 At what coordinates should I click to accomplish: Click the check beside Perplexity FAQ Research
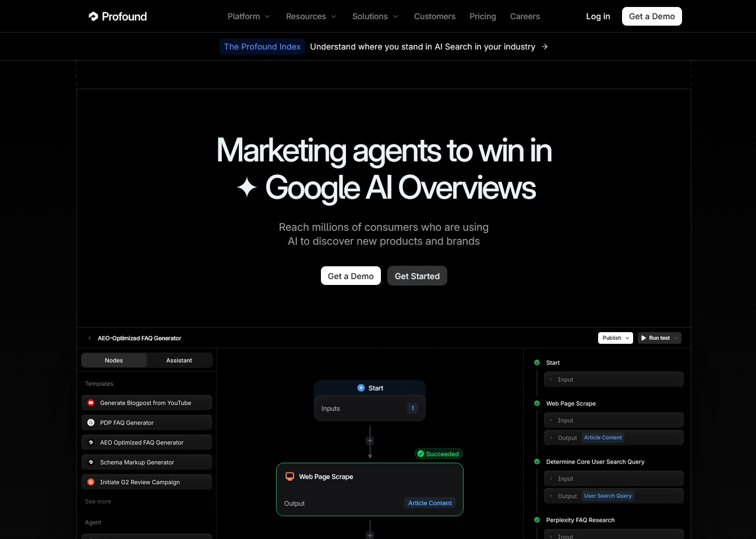(537, 520)
